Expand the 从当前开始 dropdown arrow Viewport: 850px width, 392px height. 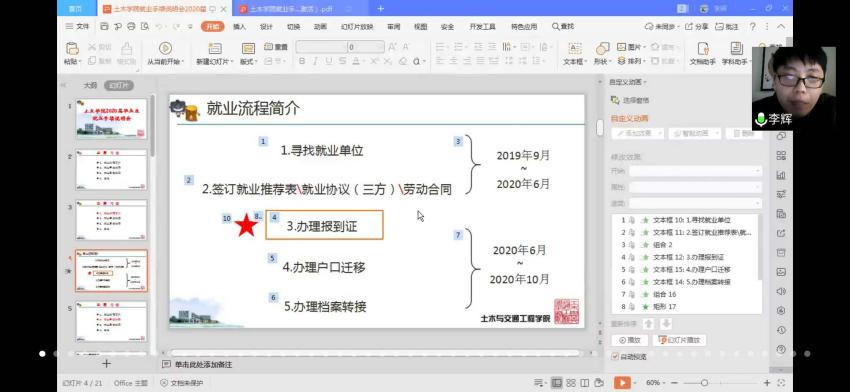coord(183,62)
